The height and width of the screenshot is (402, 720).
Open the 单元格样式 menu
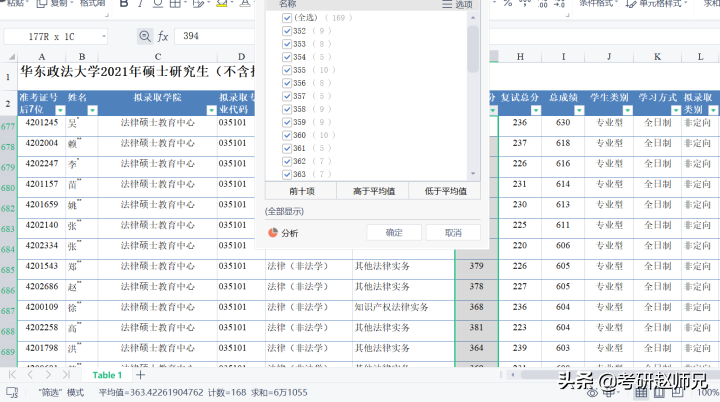pos(657,4)
